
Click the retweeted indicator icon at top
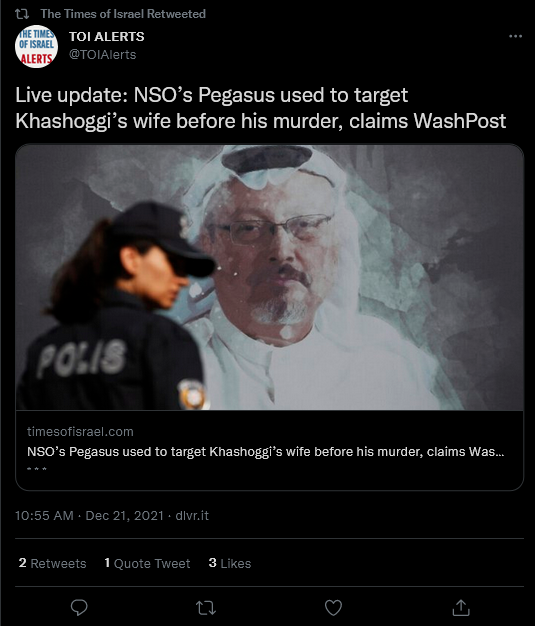click(22, 14)
